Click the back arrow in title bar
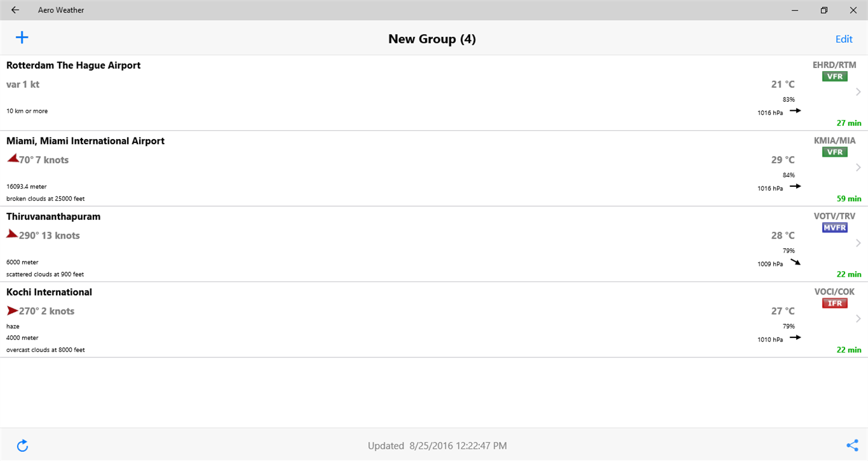The width and height of the screenshot is (868, 461). point(15,10)
